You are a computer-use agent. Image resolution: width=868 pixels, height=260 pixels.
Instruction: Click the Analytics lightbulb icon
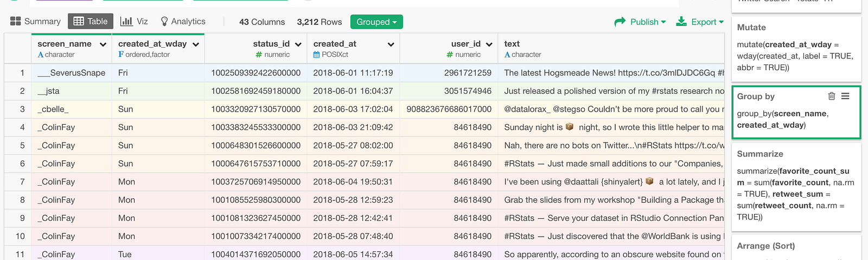[164, 22]
